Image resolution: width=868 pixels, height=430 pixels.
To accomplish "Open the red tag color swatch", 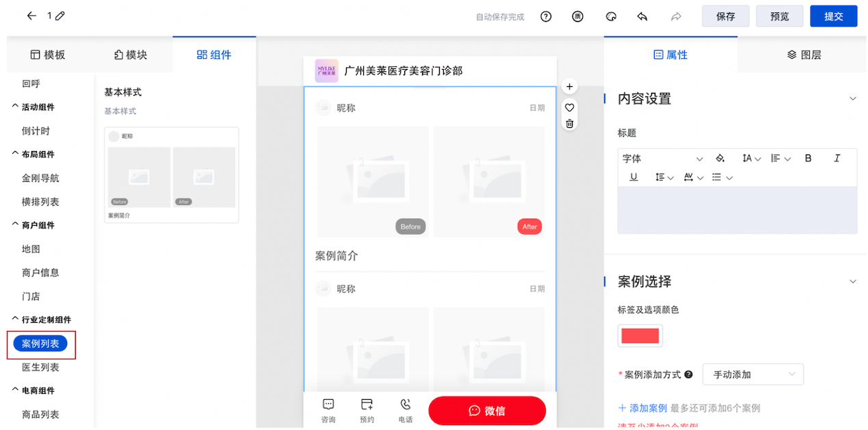I will pos(640,336).
